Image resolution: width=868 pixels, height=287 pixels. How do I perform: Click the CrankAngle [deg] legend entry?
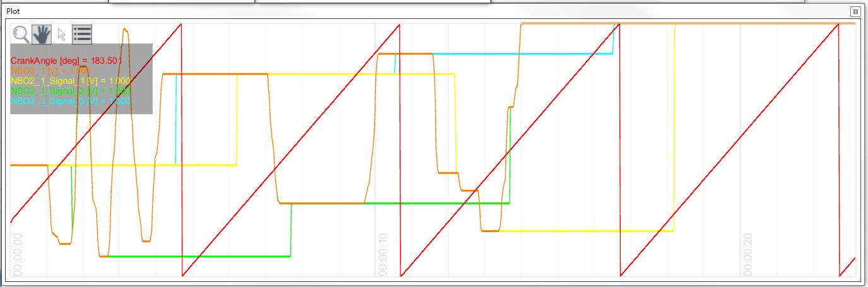(66, 61)
